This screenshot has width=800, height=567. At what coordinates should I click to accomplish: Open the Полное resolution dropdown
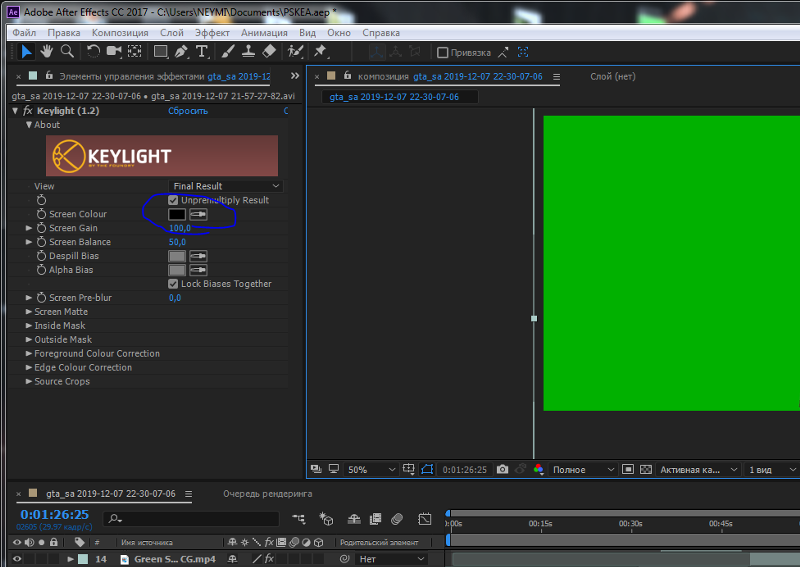click(583, 470)
